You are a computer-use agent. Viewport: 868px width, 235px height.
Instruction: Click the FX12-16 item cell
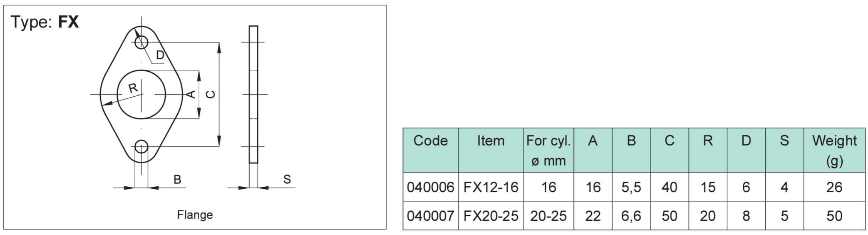click(x=491, y=187)
